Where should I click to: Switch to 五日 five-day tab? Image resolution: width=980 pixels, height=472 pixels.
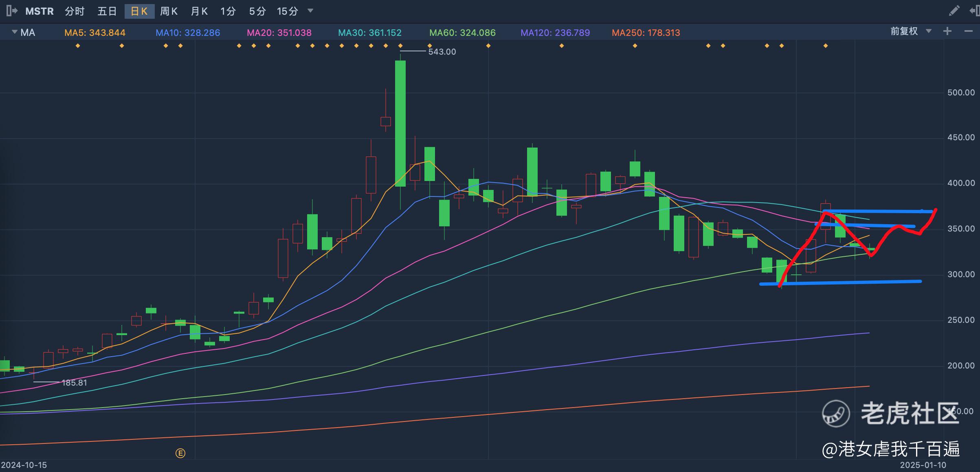pyautogui.click(x=107, y=11)
